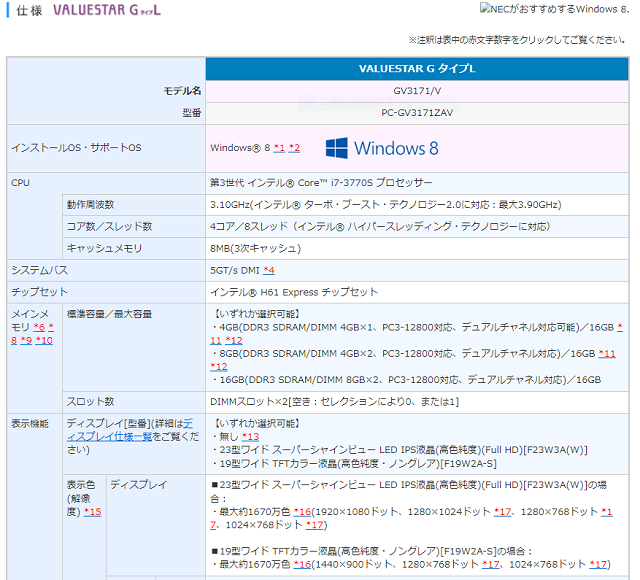Open footnote *12 on the 4GB memory option line
640x580 pixels.
[x=234, y=340]
